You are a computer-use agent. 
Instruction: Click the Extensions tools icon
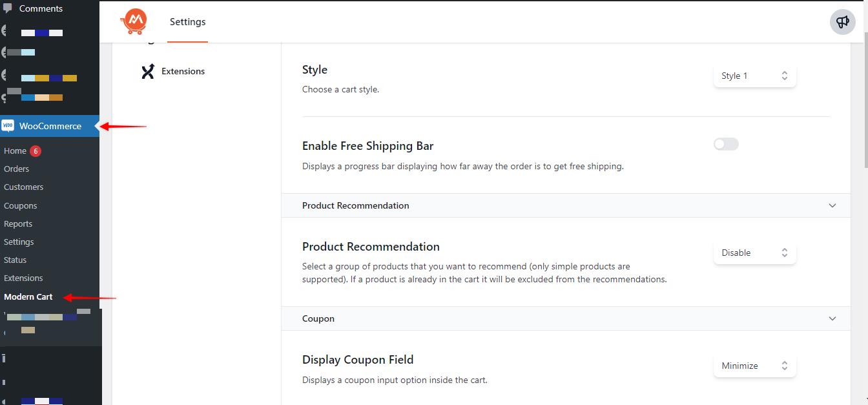click(x=148, y=71)
